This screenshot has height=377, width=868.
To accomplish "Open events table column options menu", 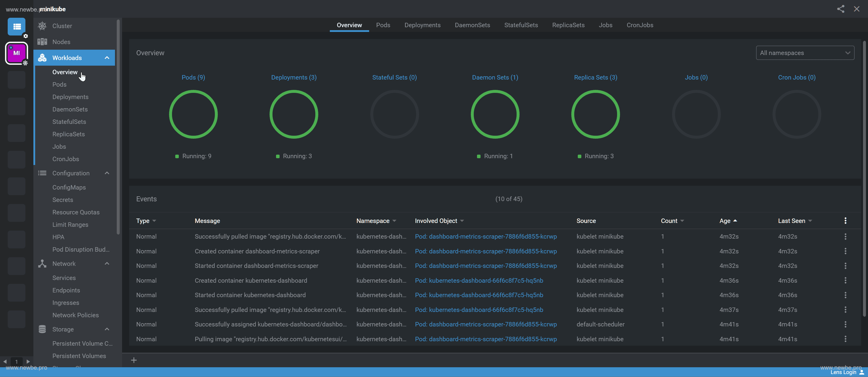I will click(845, 221).
